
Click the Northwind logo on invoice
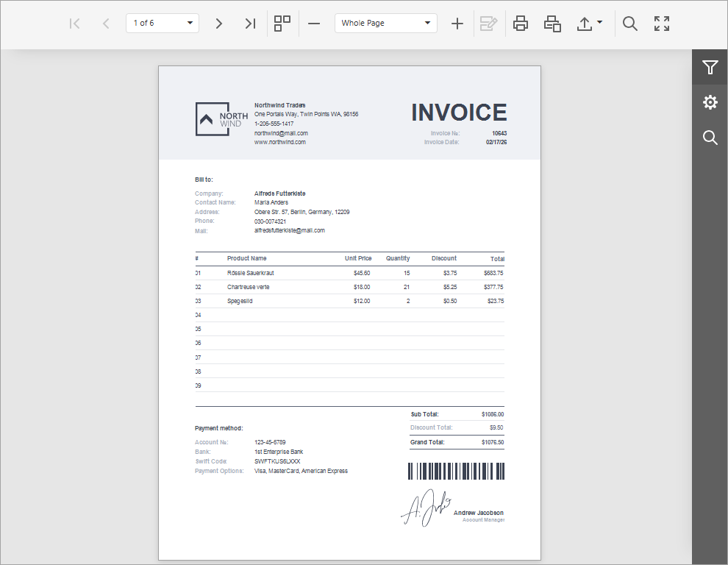pyautogui.click(x=221, y=119)
